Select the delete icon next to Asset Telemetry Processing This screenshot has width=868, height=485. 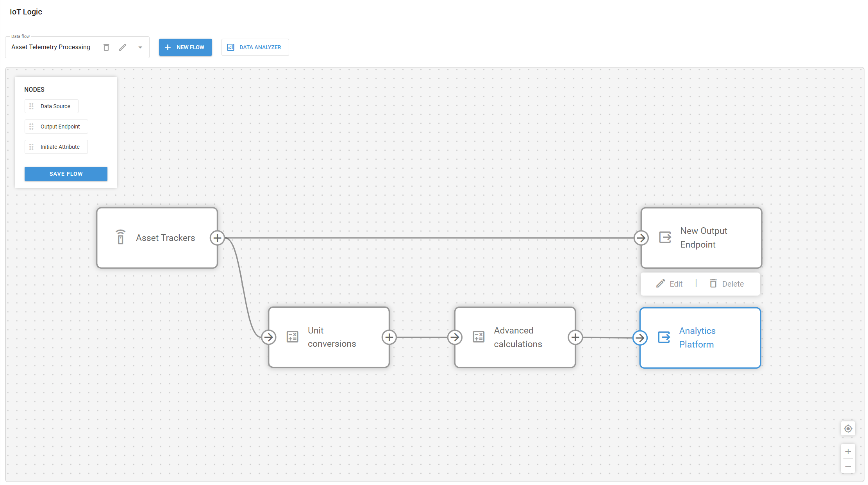coord(106,47)
